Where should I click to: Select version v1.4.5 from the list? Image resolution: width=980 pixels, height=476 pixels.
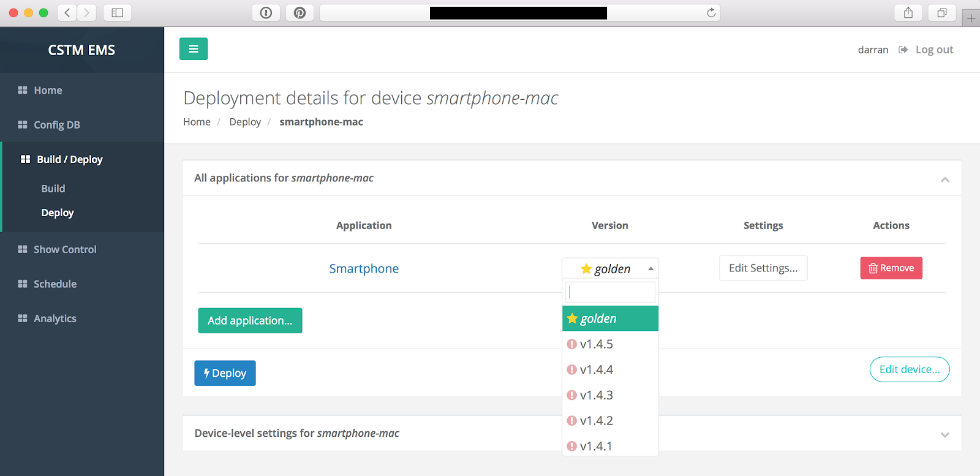point(597,344)
